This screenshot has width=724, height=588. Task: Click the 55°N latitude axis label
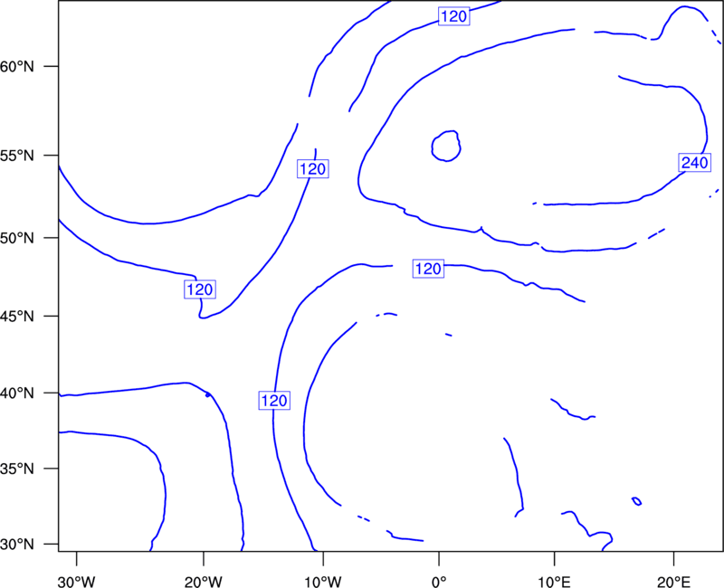coord(17,156)
